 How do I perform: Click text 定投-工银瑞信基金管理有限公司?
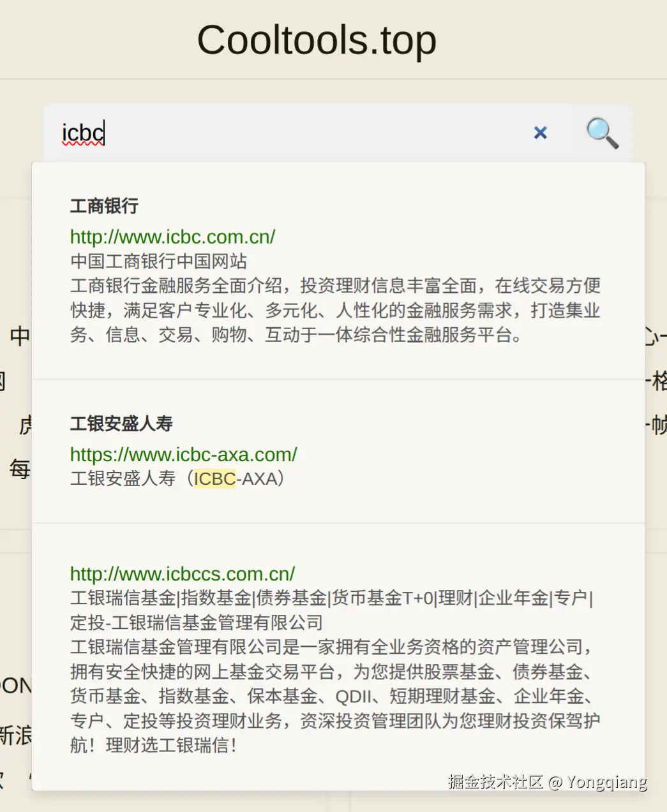197,623
